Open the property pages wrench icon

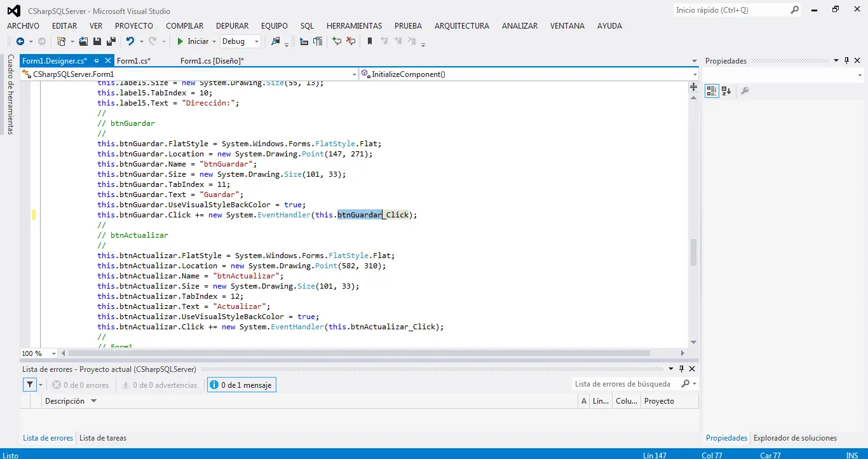point(745,91)
